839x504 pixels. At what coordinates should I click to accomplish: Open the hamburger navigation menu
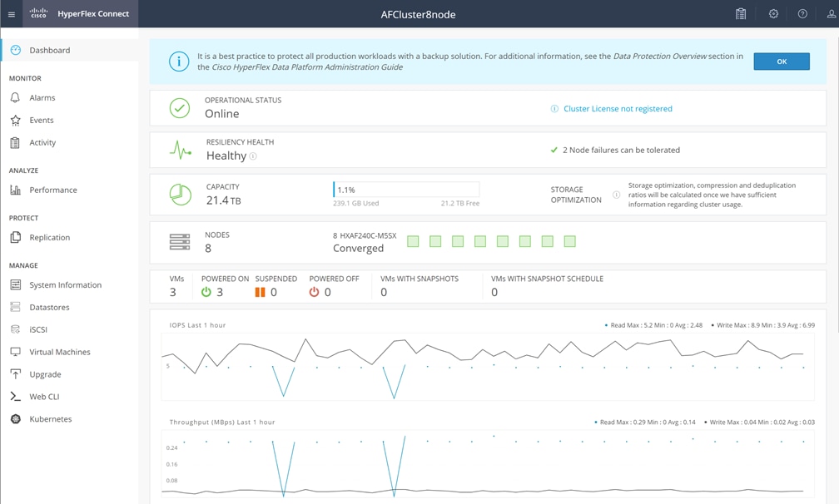(12, 14)
